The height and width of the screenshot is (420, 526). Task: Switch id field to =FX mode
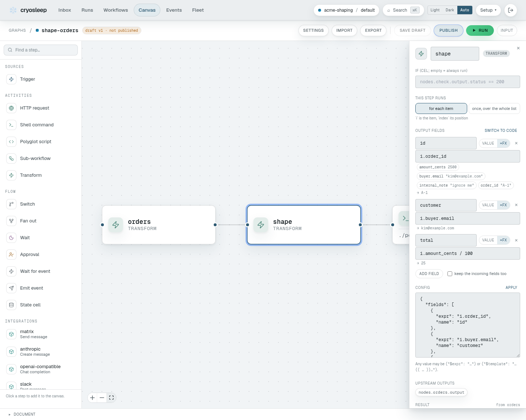[x=503, y=143]
